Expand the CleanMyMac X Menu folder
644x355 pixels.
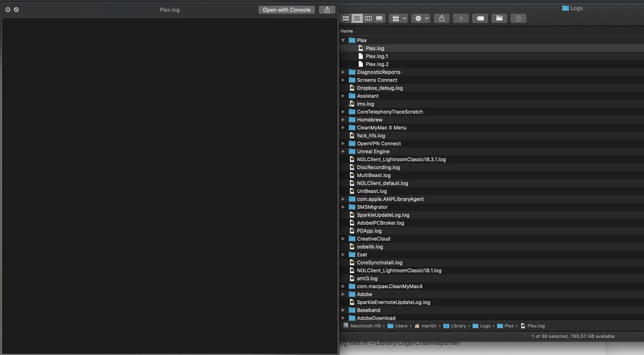(343, 128)
